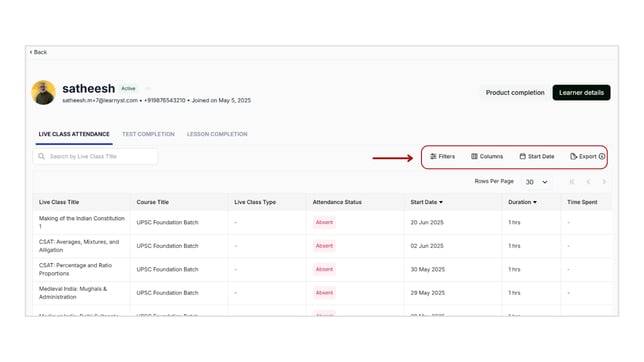
Task: Switch to Lesson Completion tab
Action: (217, 134)
